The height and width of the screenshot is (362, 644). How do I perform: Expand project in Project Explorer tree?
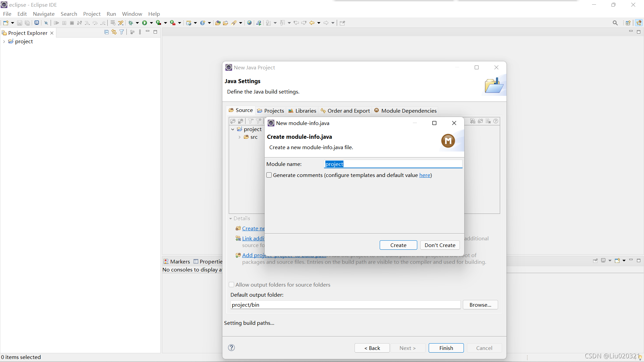tap(4, 42)
